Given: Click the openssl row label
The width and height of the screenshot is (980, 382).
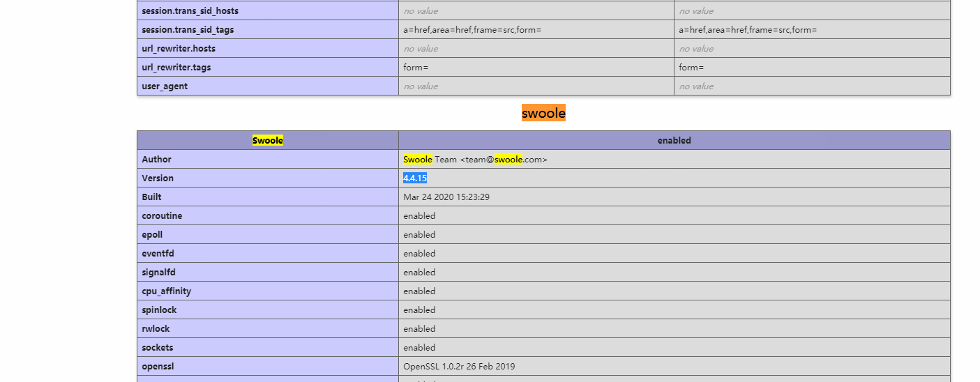Looking at the screenshot, I should (x=158, y=366).
